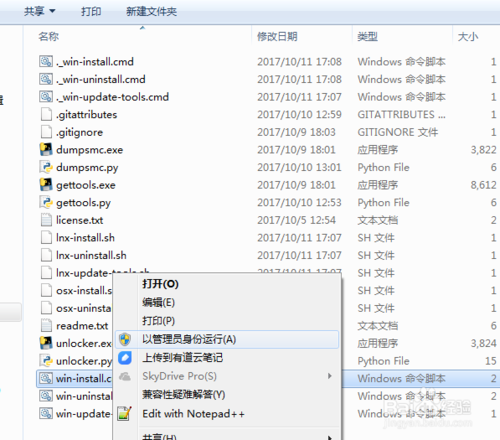Click the .gitignore blank file icon
This screenshot has height=440, width=500.
46,132
